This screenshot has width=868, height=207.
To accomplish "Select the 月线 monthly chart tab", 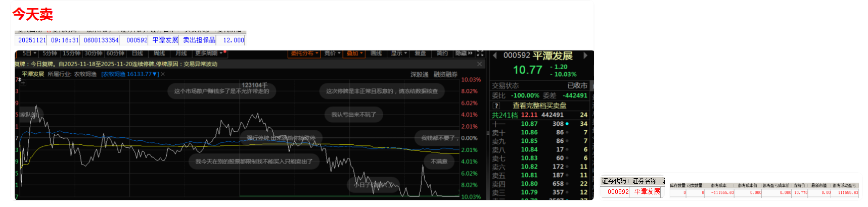I will click(181, 54).
